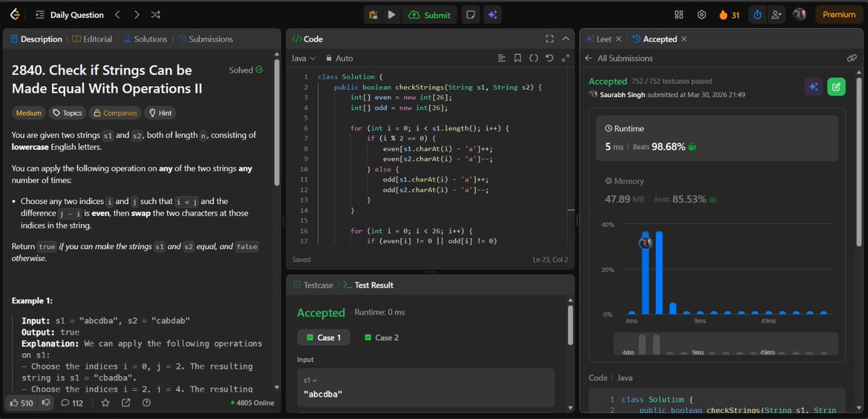Reveal the Hint

click(160, 113)
